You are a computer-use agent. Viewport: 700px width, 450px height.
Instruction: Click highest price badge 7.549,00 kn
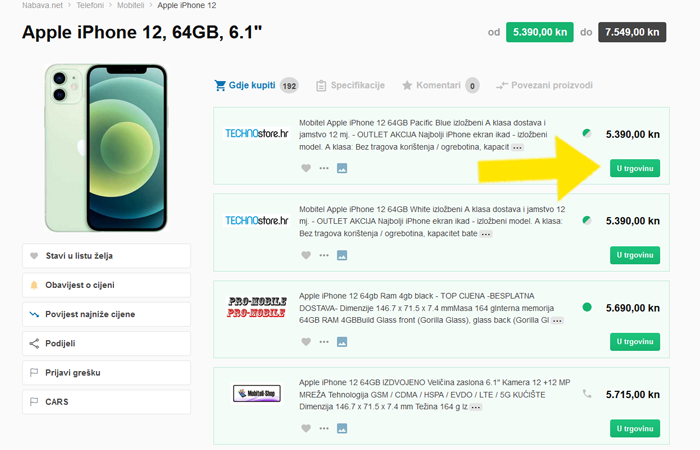click(632, 32)
